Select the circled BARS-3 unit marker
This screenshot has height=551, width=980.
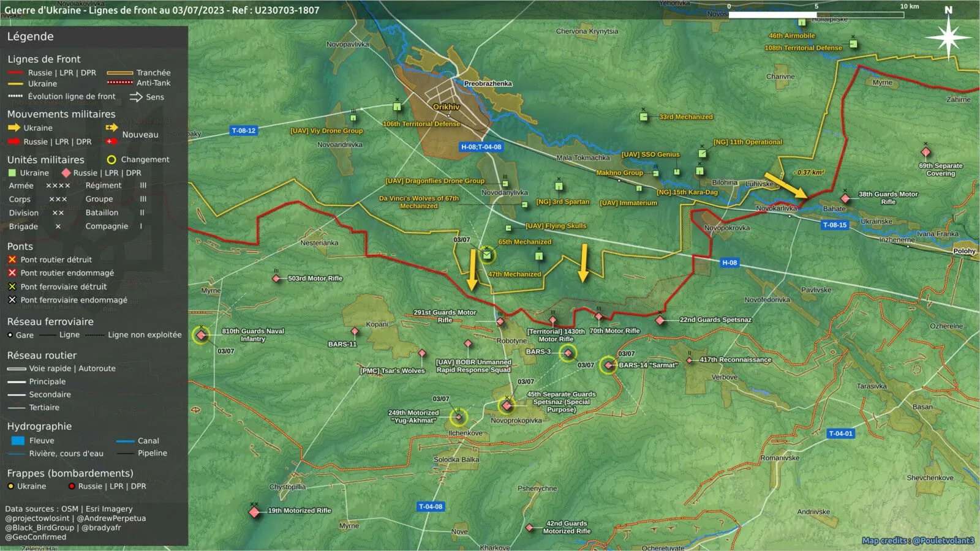[x=568, y=353]
